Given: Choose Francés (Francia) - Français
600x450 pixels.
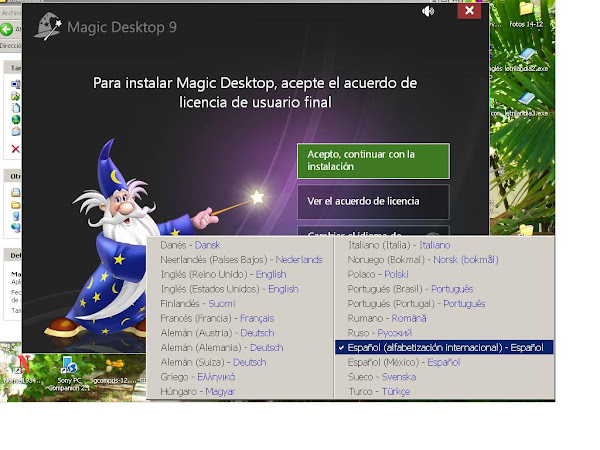Looking at the screenshot, I should tap(217, 318).
